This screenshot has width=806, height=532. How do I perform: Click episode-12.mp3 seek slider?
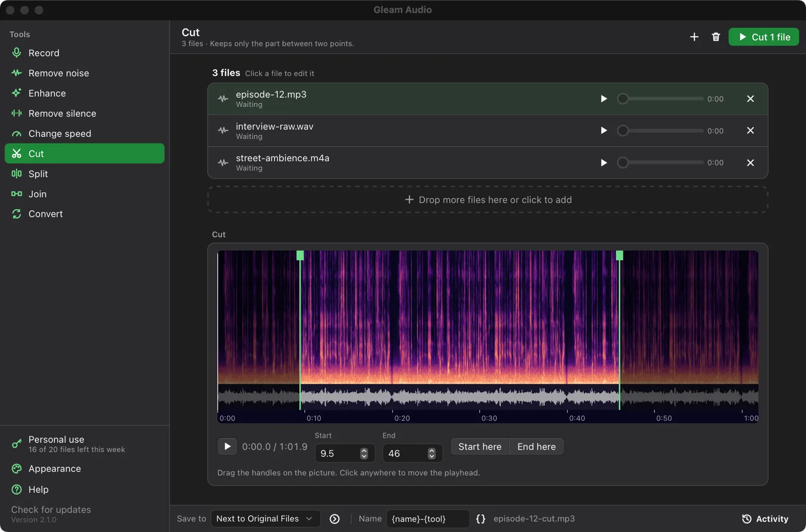pos(660,99)
